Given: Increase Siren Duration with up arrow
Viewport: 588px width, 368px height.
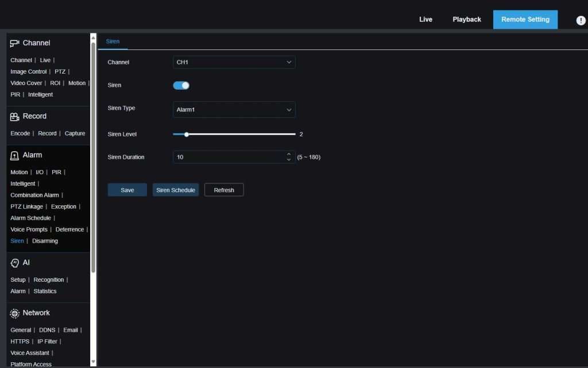Looking at the screenshot, I should [x=288, y=154].
